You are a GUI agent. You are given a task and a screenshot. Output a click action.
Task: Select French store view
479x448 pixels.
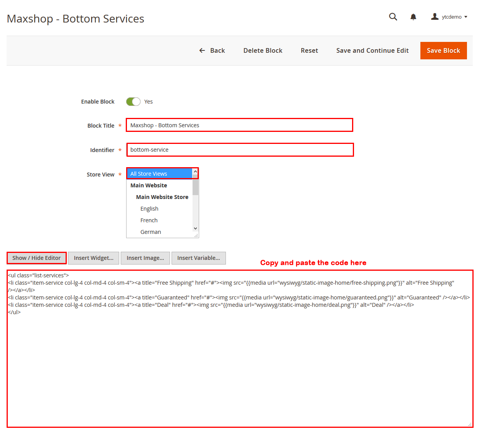tap(160, 220)
